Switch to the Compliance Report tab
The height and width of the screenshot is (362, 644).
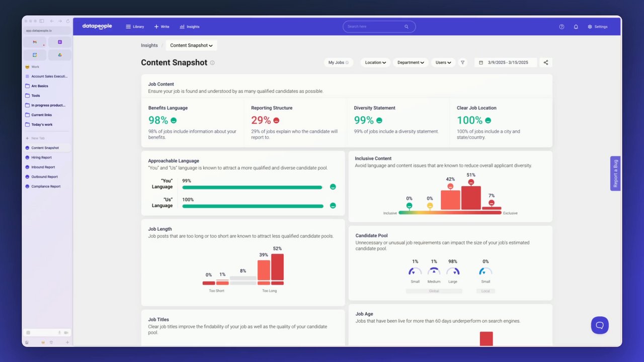47,186
